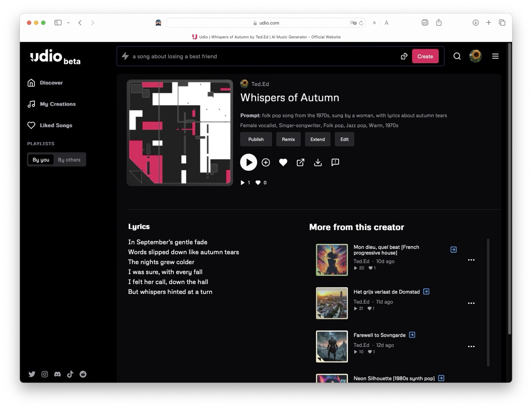Like the song with the heart icon

pos(283,162)
